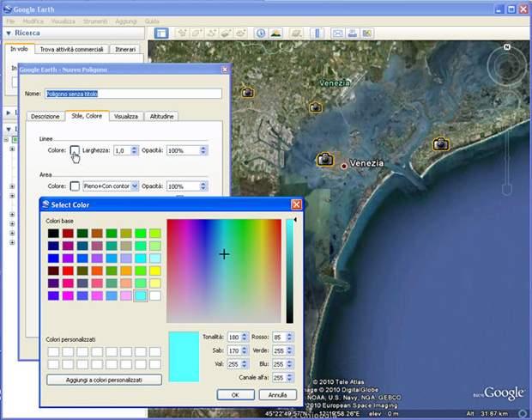
Task: Click the Add Polygon toolbar icon
Action: [x=196, y=33]
